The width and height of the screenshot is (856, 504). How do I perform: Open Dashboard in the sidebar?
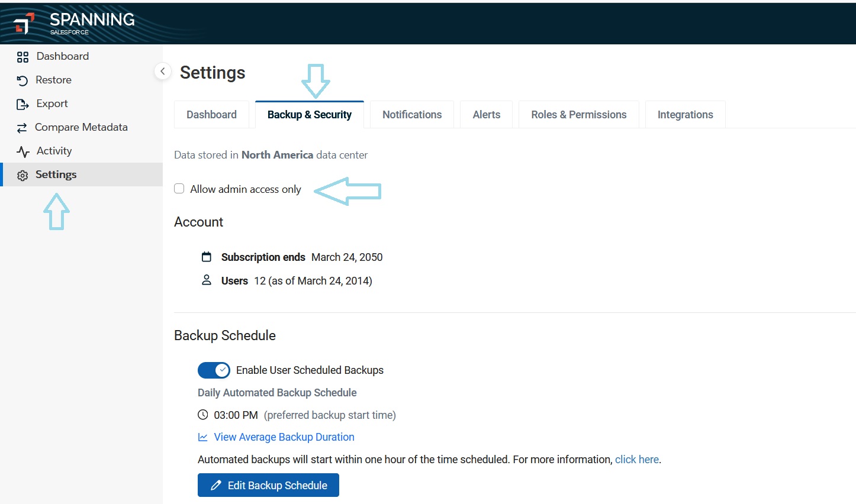[x=82, y=56]
